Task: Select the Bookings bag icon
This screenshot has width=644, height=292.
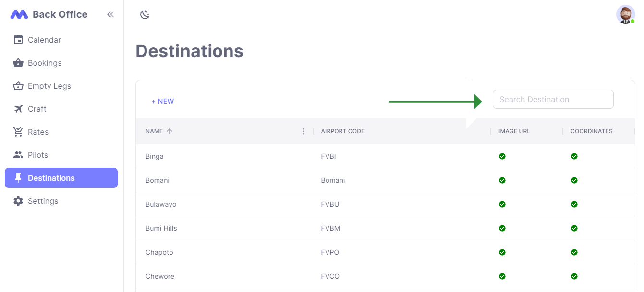Action: pos(18,63)
